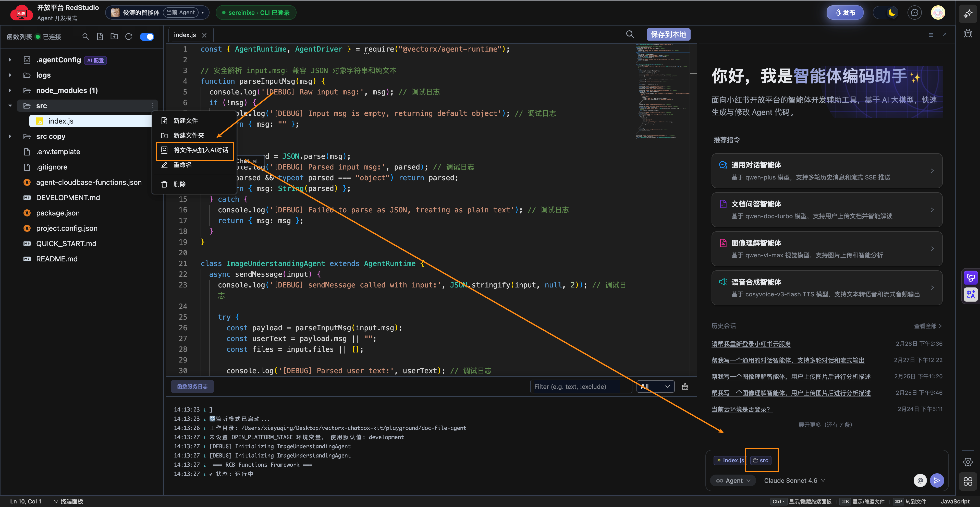The height and width of the screenshot is (507, 980).
Task: Expand the logs folder
Action: (10, 75)
